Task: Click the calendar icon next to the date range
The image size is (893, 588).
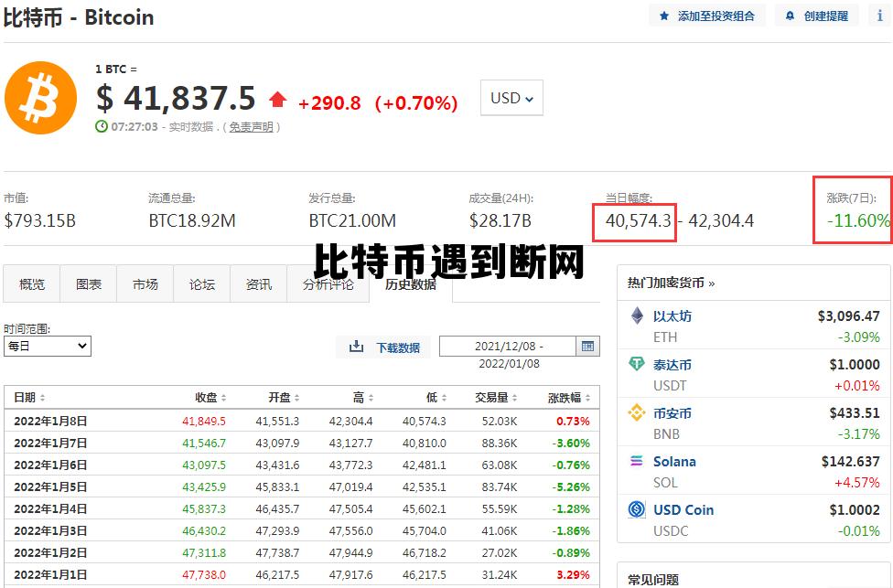Action: 587,346
